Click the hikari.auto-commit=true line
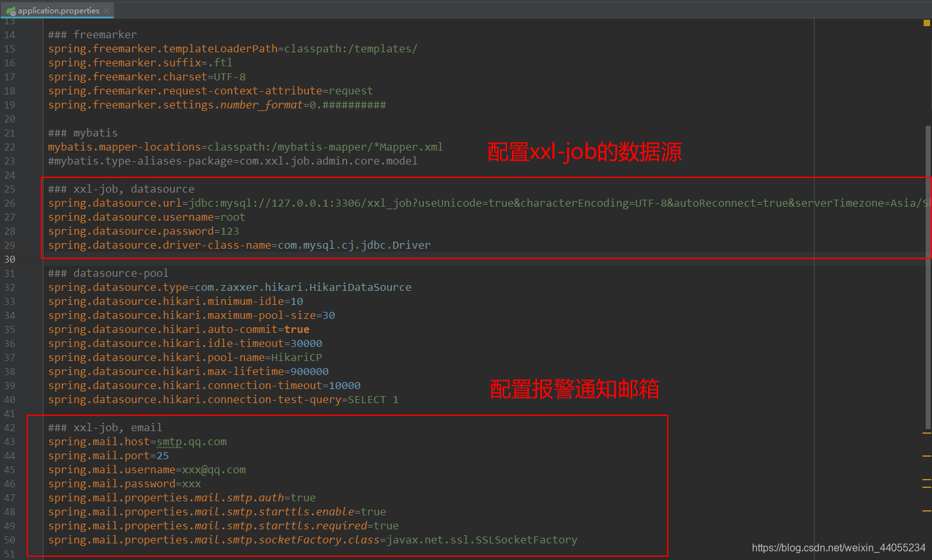 (x=179, y=329)
